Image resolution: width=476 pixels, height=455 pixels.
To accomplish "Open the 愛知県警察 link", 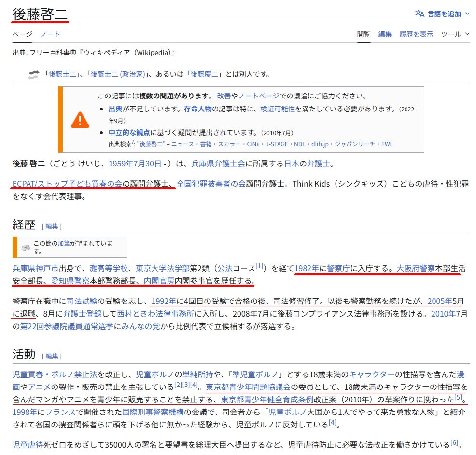I will (x=70, y=281).
